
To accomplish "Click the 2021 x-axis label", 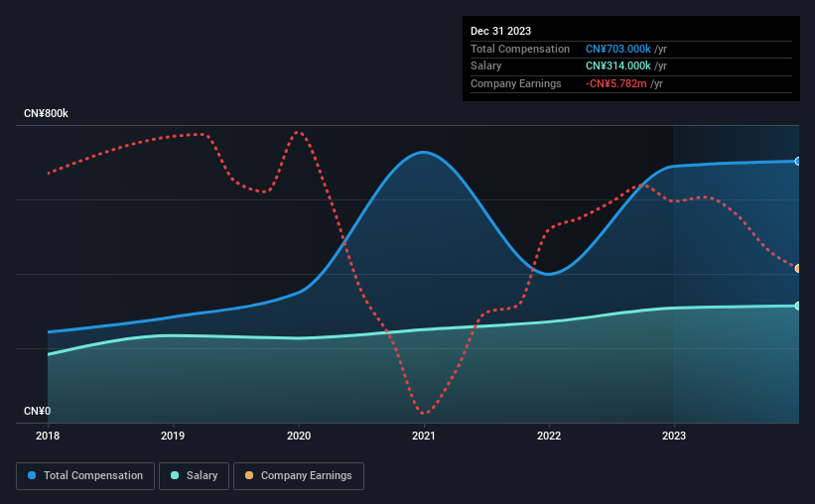I will 424,436.
